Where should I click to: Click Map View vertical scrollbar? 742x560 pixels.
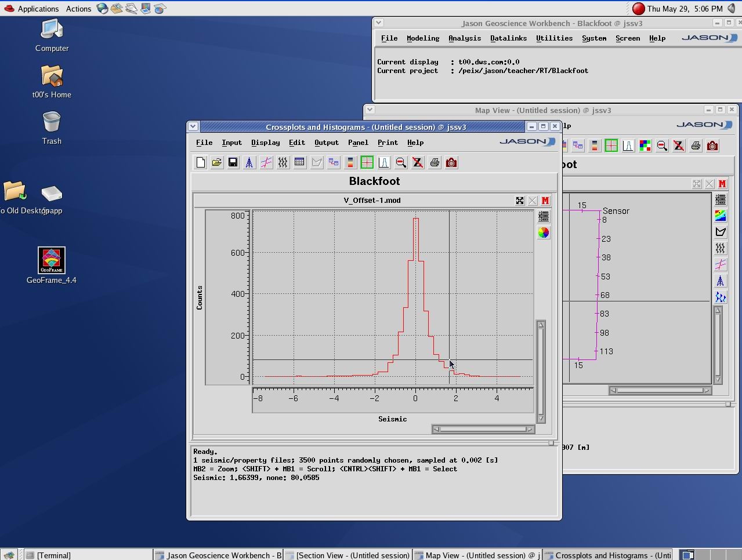718,344
